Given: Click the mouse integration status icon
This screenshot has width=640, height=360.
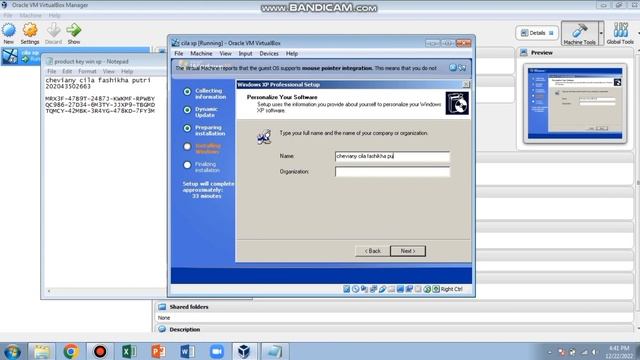Looking at the screenshot, I should tap(427, 289).
